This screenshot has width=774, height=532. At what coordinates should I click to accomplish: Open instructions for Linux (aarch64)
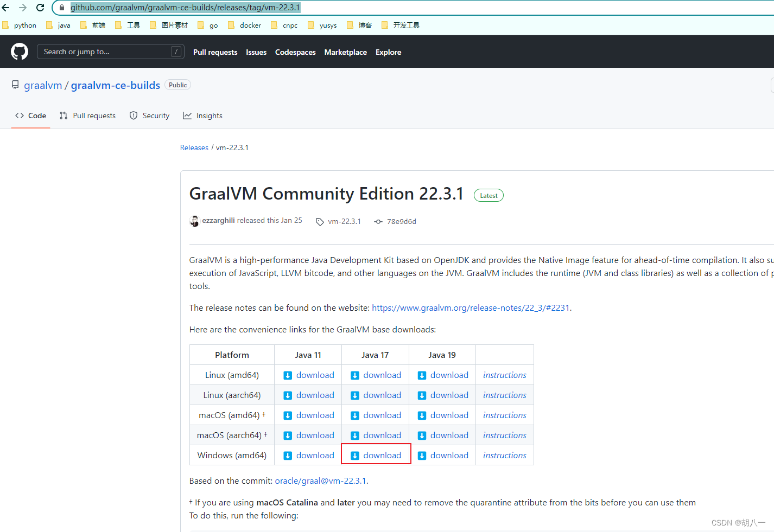coord(505,395)
